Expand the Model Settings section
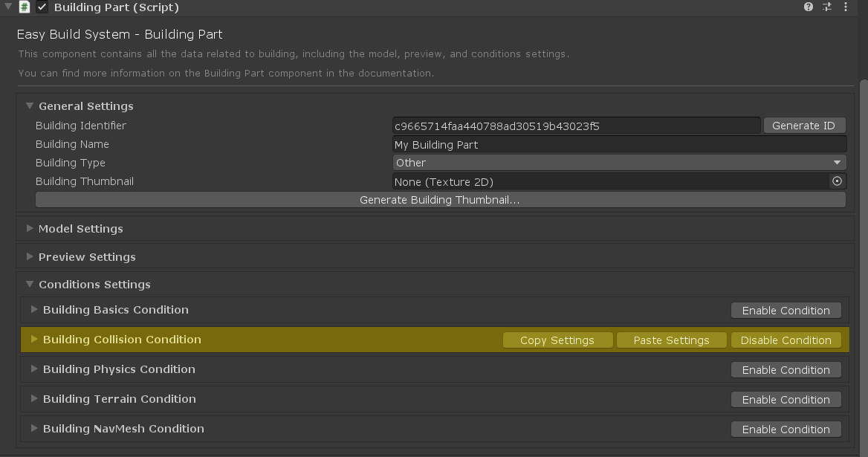The height and width of the screenshot is (457, 868). pyautogui.click(x=30, y=229)
